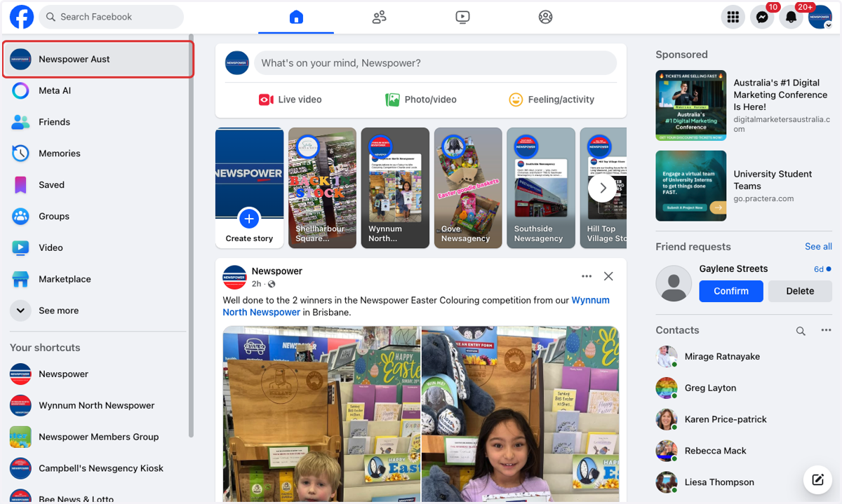Open the Home tab

296,17
